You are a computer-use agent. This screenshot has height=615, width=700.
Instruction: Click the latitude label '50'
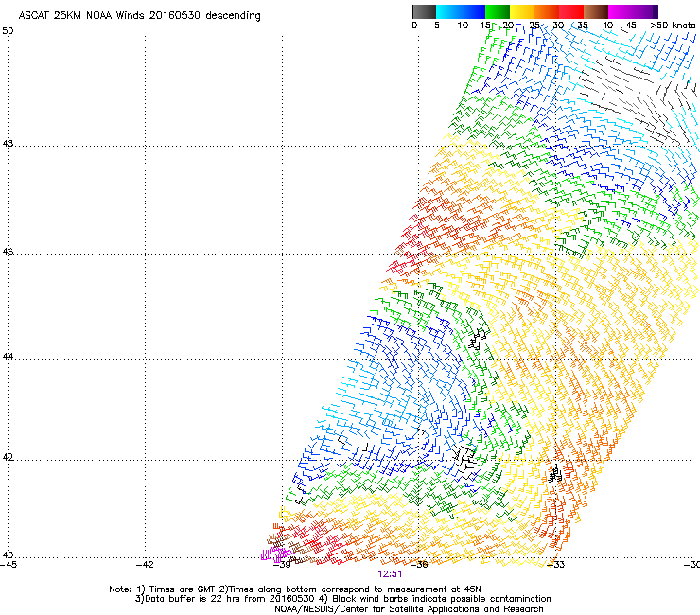8,31
